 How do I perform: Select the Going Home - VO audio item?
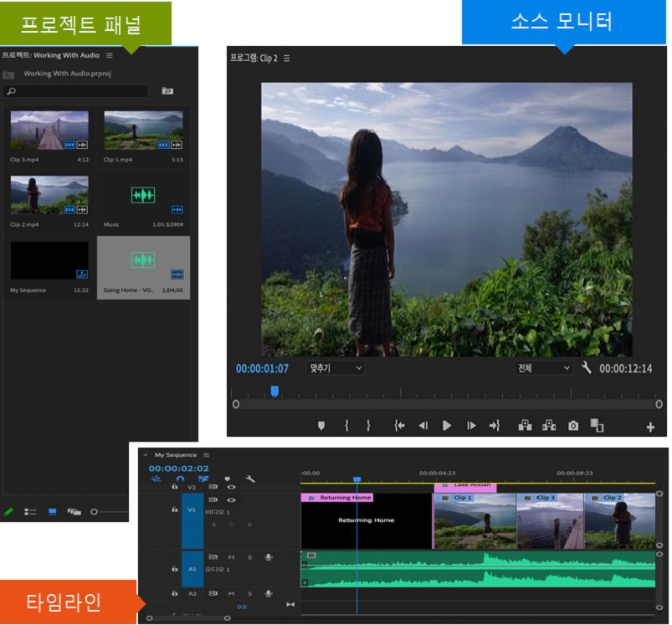pos(143,268)
